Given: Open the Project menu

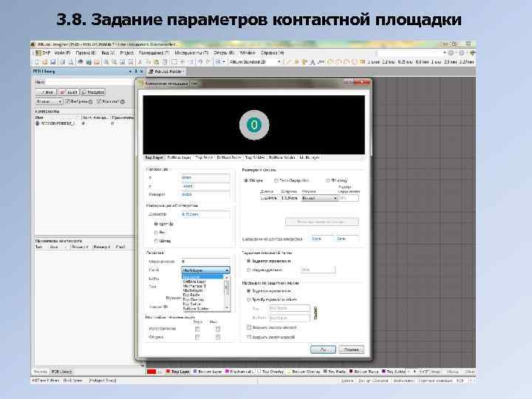Looking at the screenshot, I should [126, 53].
